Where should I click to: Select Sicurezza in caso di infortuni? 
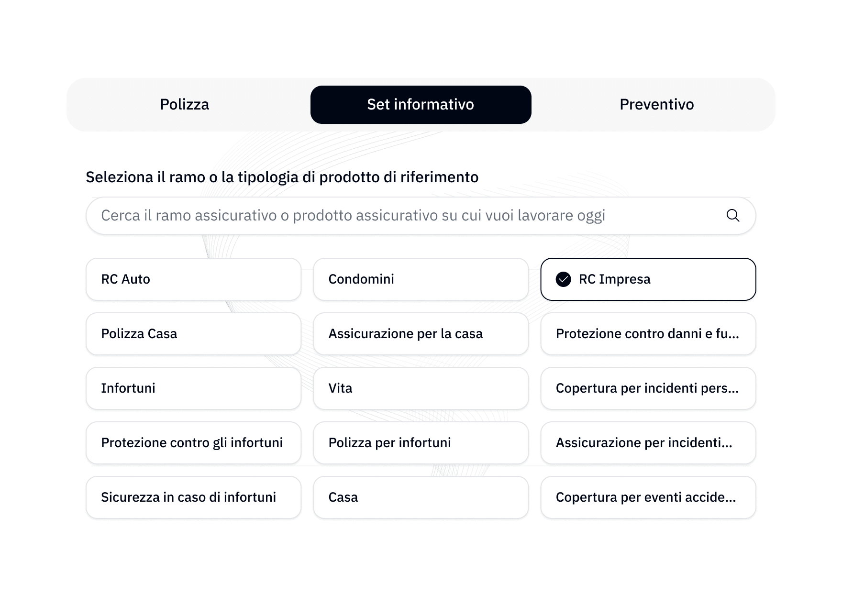193,497
